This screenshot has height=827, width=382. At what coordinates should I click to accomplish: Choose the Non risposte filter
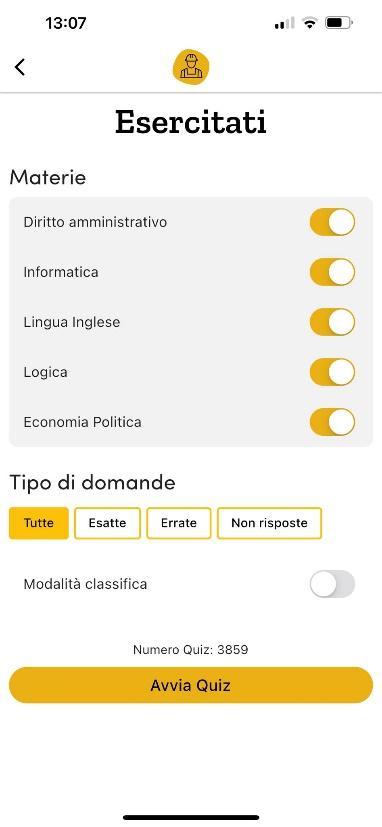pos(269,523)
